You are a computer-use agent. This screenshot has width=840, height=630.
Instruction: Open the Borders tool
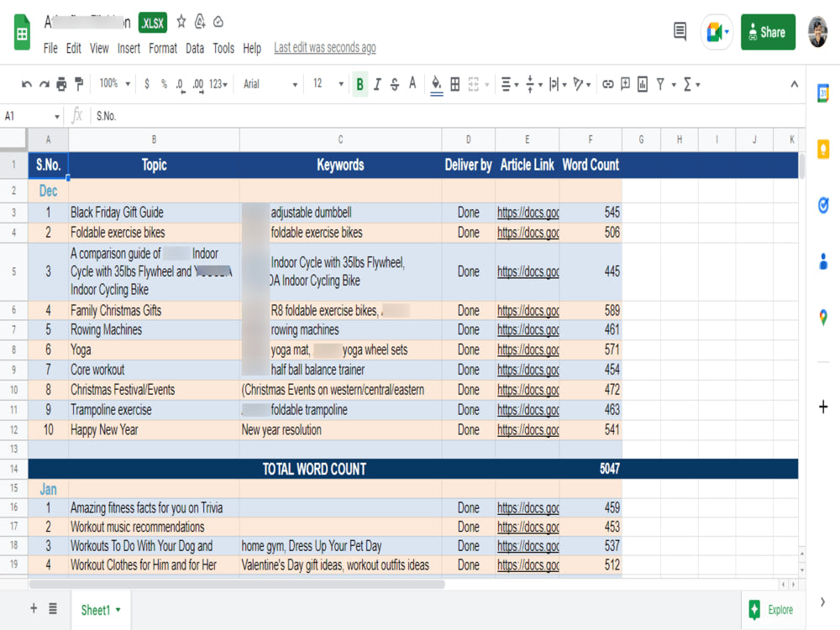coord(454,84)
